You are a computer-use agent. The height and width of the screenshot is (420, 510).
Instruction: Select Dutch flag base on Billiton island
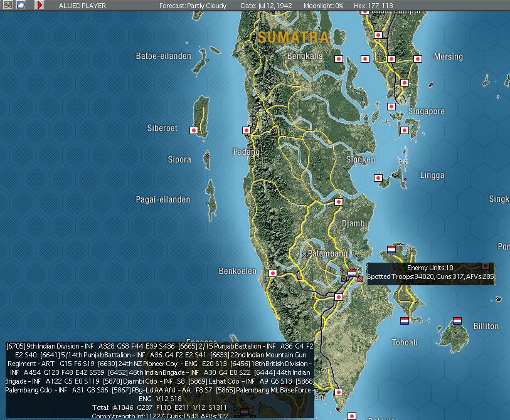457,321
